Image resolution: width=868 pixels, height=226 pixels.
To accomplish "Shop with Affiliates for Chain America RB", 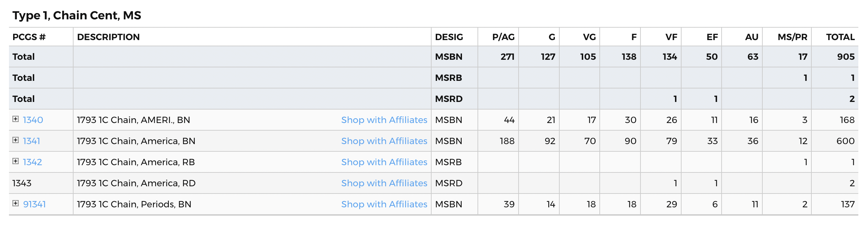I will point(384,162).
